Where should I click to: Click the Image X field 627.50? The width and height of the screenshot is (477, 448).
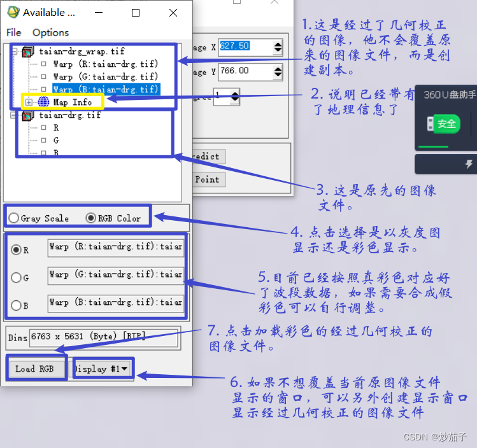246,47
